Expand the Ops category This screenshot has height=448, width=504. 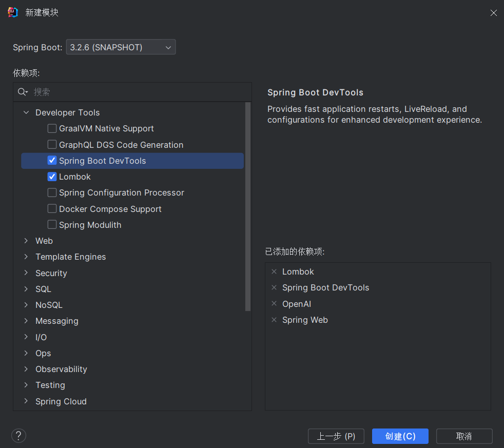[26, 353]
